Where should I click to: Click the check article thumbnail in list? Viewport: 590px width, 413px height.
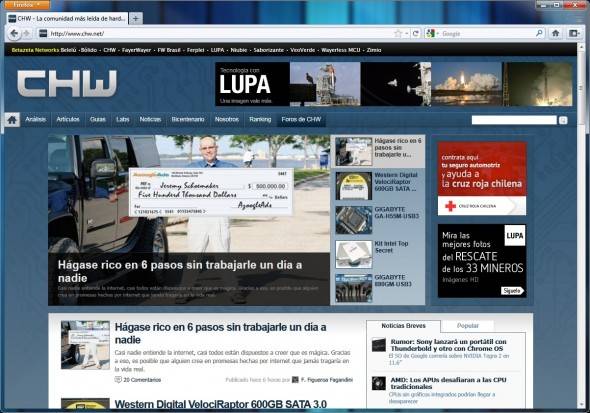85,345
